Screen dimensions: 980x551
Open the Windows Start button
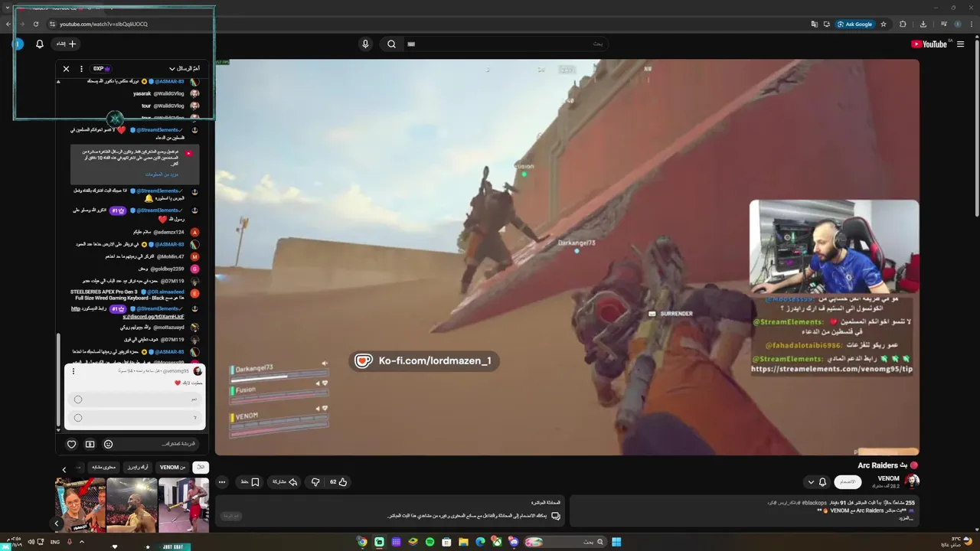(616, 542)
